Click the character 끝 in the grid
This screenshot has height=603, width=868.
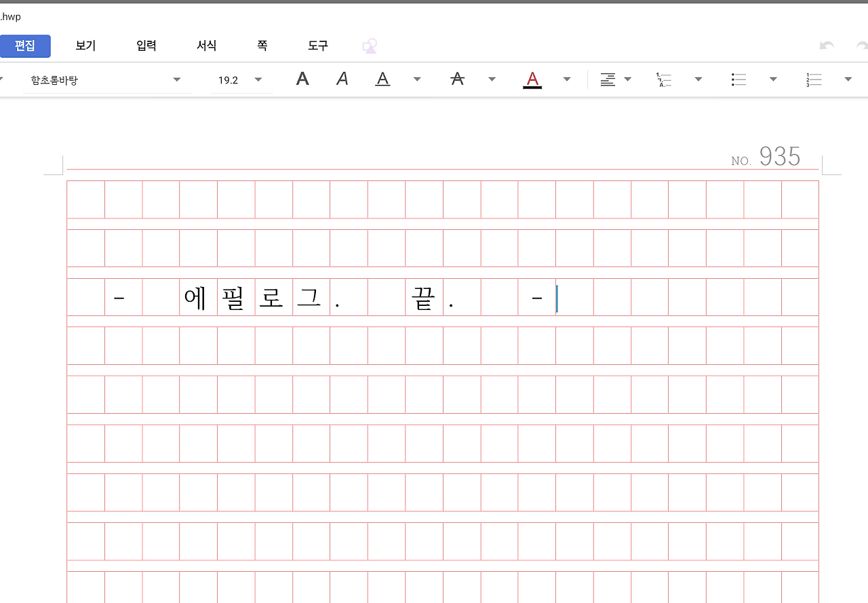click(422, 298)
